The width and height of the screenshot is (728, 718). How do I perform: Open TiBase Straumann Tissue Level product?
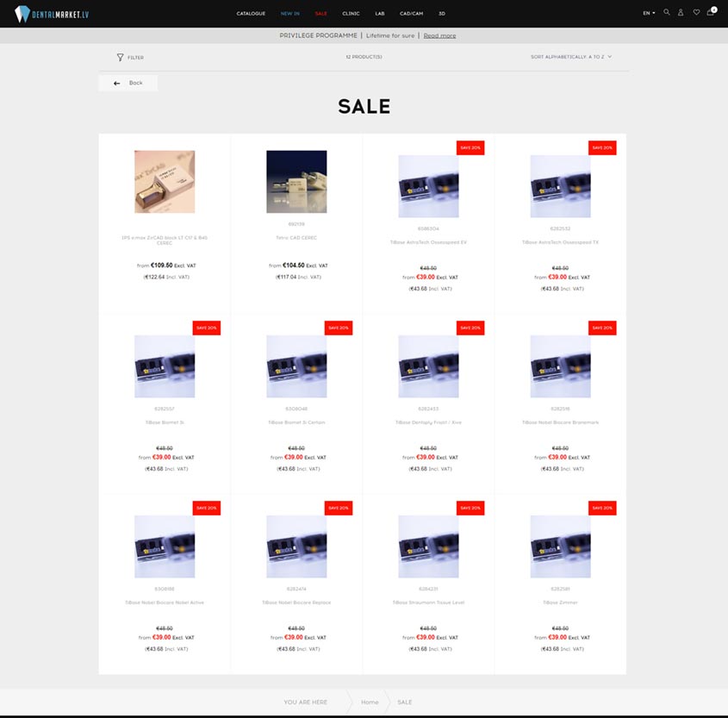coord(428,602)
